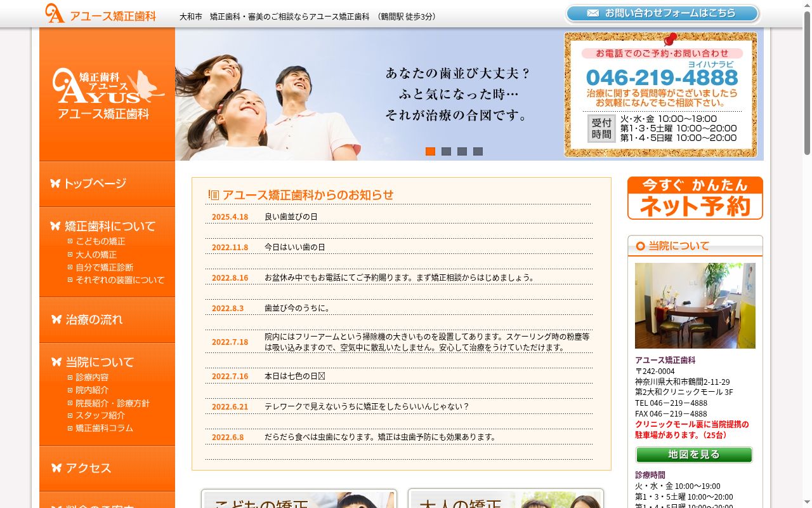Click the red pushpin on phone notice
The image size is (812, 508).
pyautogui.click(x=669, y=39)
